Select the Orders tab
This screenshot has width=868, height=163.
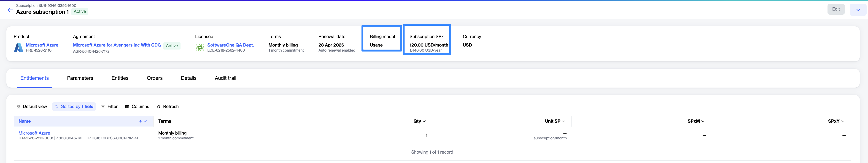click(154, 78)
